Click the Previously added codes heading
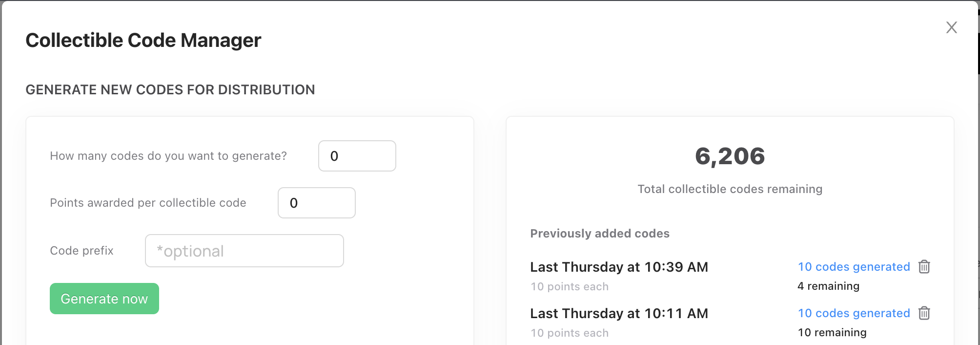The height and width of the screenshot is (345, 980). click(x=600, y=234)
